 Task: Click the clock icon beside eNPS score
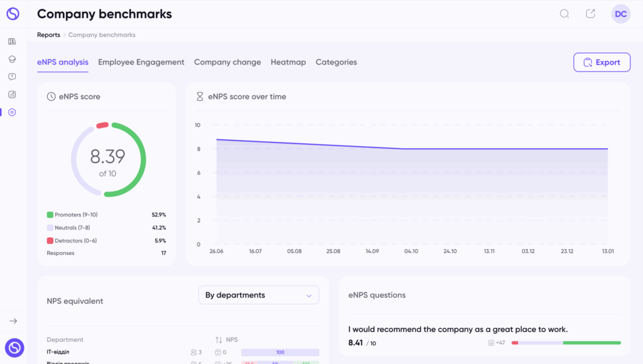click(x=51, y=97)
